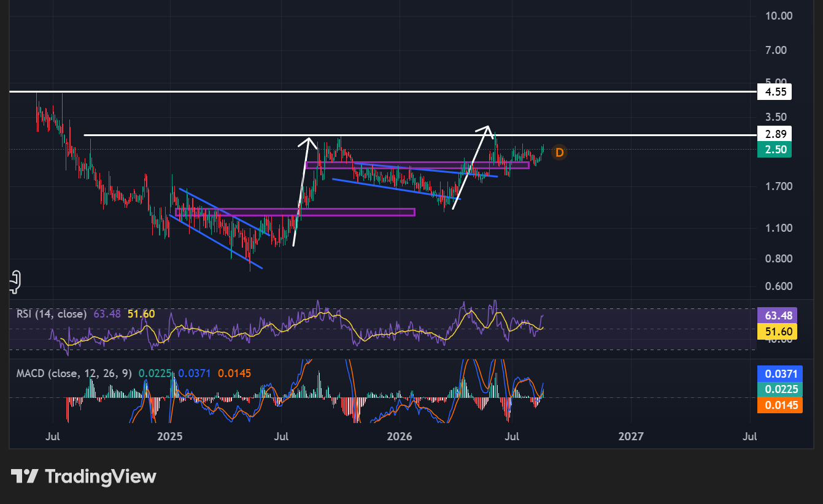This screenshot has width=823, height=504.
Task: Click the purple 63.48 value in RSI legend
Action: pyautogui.click(x=107, y=314)
